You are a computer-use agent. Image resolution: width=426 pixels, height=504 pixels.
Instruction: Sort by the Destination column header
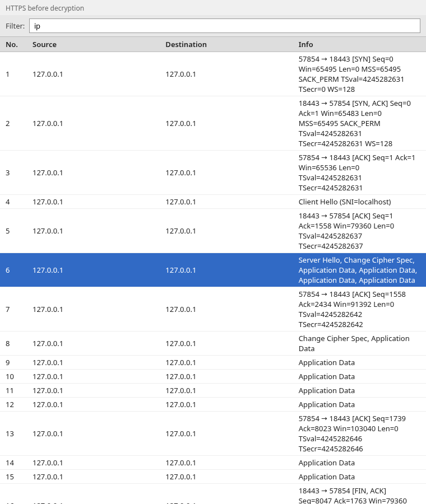pos(186,44)
